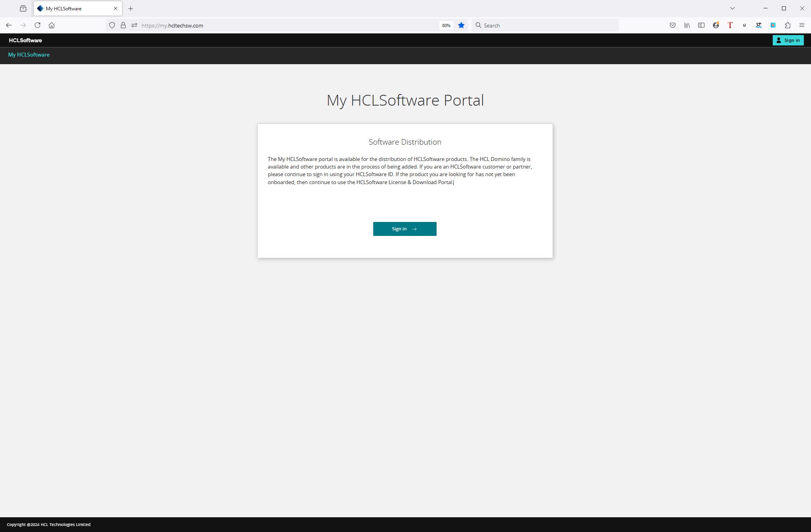Reset the 80% zoom level badge

tap(446, 26)
